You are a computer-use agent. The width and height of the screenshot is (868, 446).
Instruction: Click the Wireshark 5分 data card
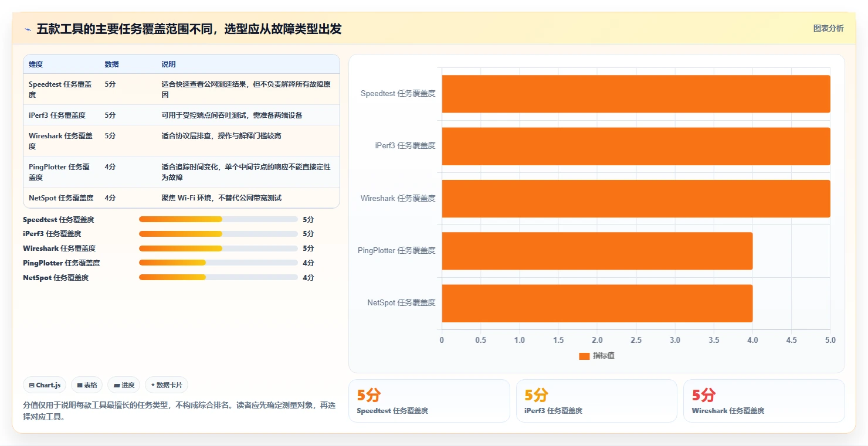click(x=764, y=401)
